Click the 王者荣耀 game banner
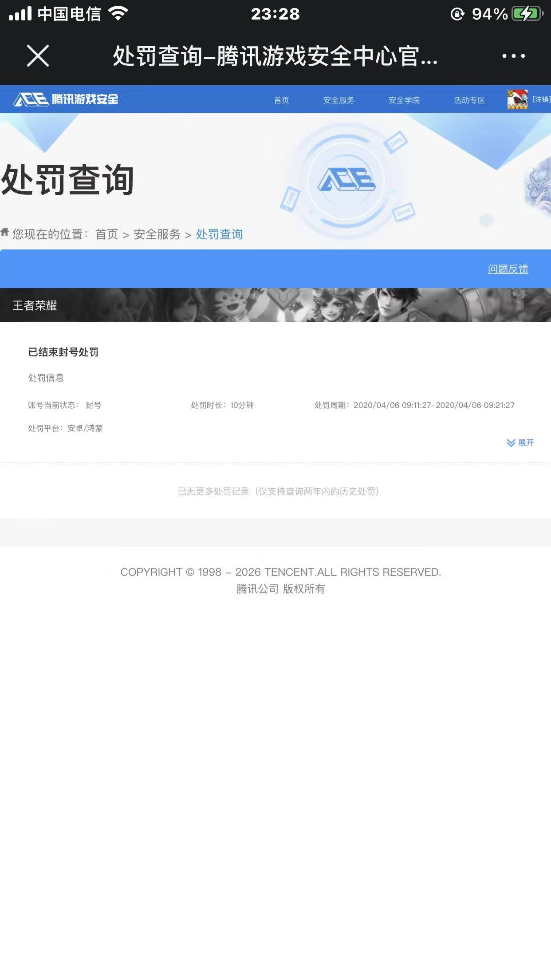 [x=275, y=305]
